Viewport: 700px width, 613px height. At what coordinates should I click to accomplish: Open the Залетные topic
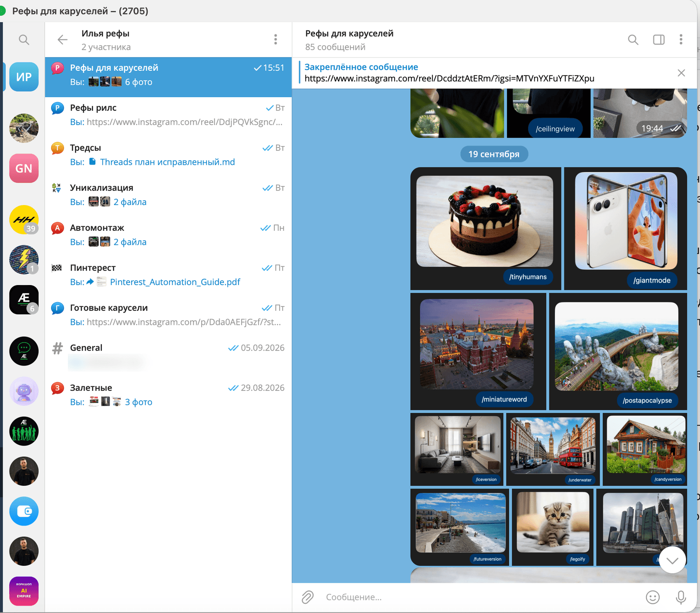coord(168,397)
